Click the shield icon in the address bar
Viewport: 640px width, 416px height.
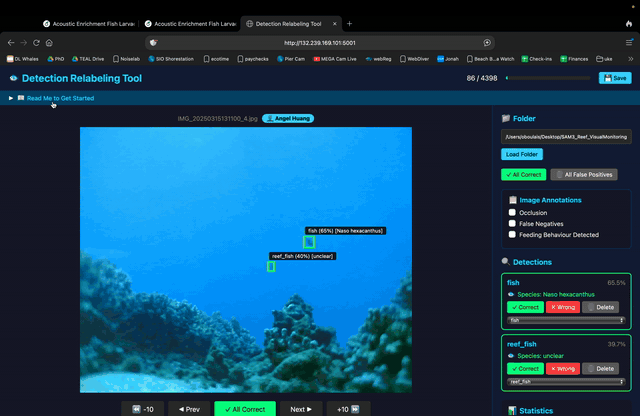click(153, 42)
